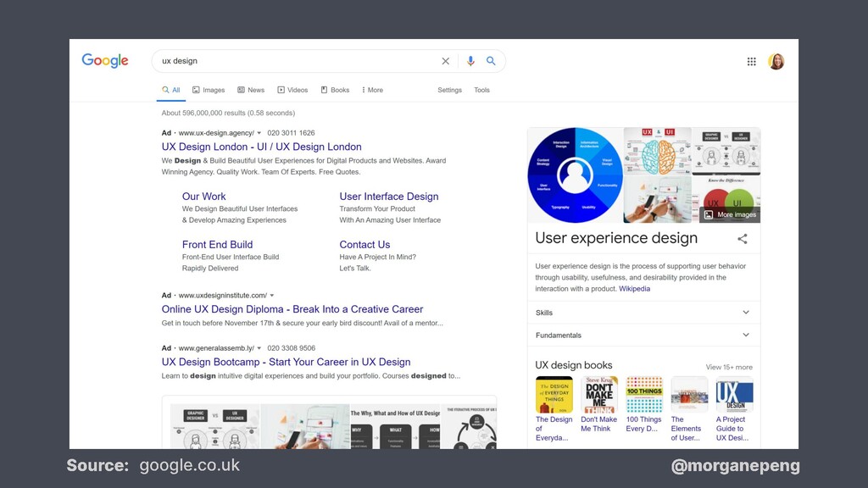868x488 pixels.
Task: Open the 'Don't Make Me Think' book
Action: pyautogui.click(x=599, y=404)
